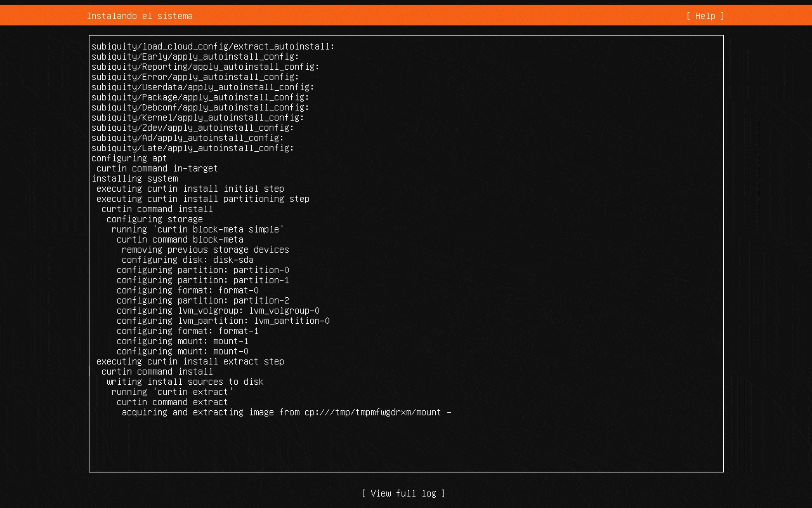Select the 'subiquity/Reporting/apply_autoinstall_config:' line
The image size is (812, 508).
pyautogui.click(x=206, y=67)
